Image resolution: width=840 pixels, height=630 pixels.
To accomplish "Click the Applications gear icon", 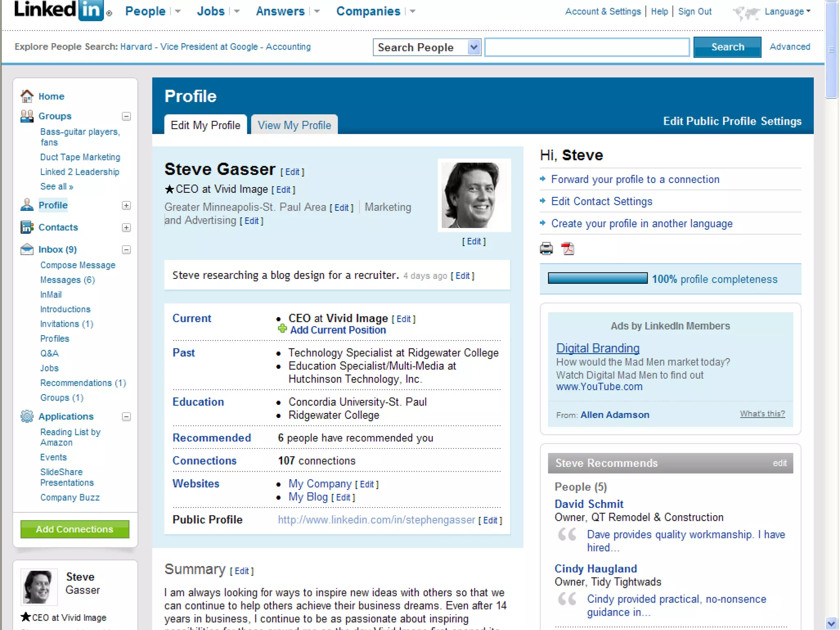I will coord(27,416).
